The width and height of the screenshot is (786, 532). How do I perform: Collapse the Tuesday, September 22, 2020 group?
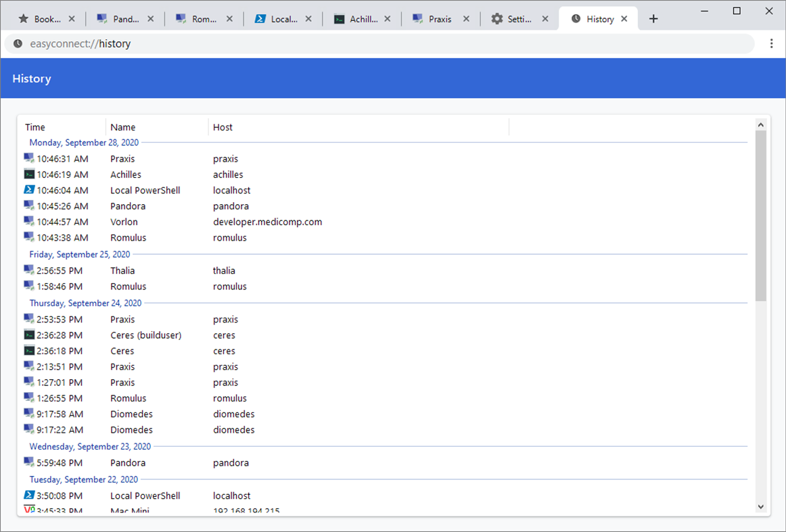(x=84, y=479)
